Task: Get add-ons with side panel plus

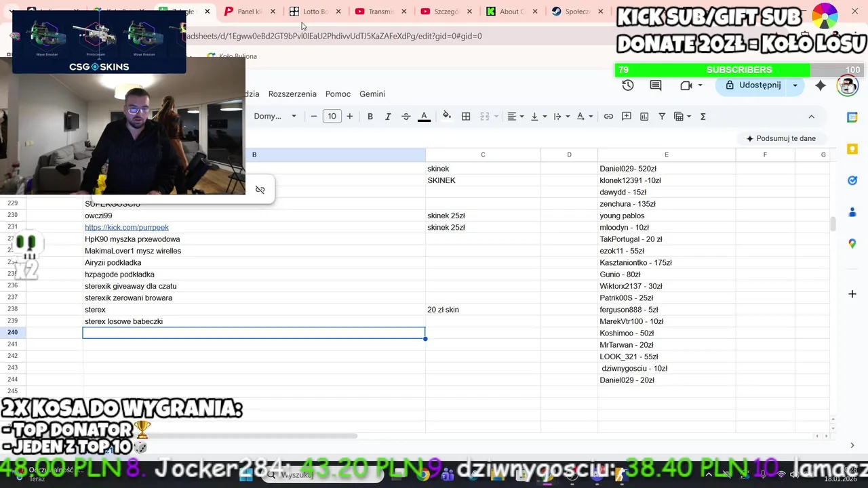Action: pyautogui.click(x=852, y=294)
